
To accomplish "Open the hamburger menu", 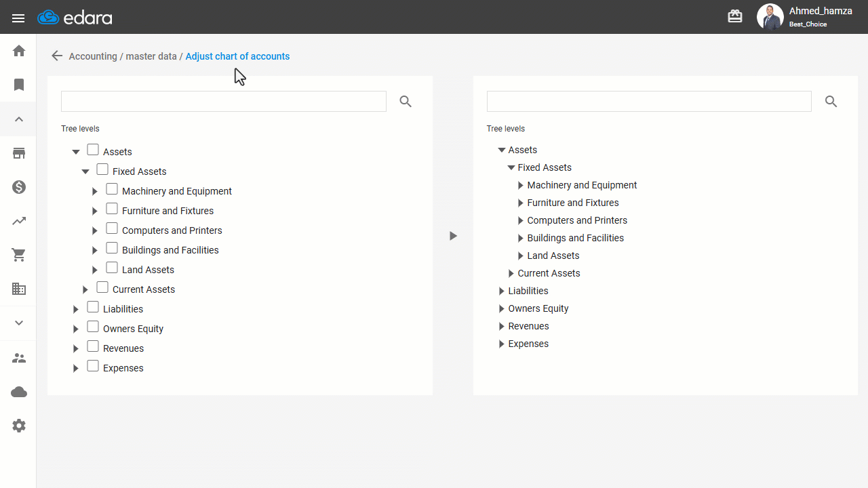I will click(18, 18).
